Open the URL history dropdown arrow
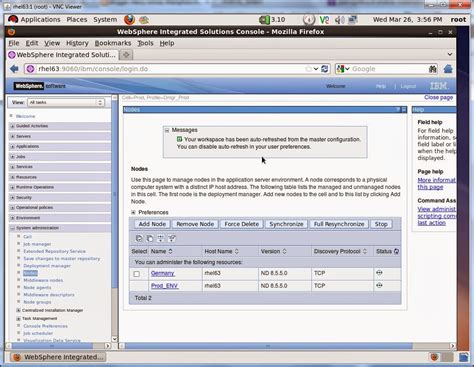 [316, 69]
